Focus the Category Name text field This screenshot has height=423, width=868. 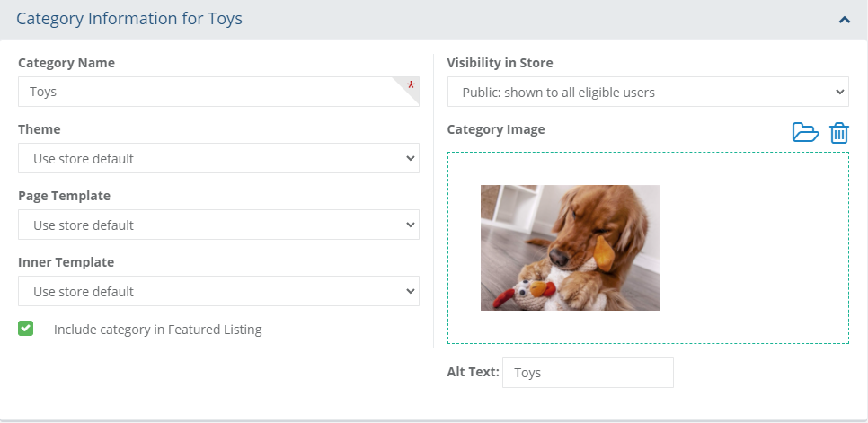point(207,92)
